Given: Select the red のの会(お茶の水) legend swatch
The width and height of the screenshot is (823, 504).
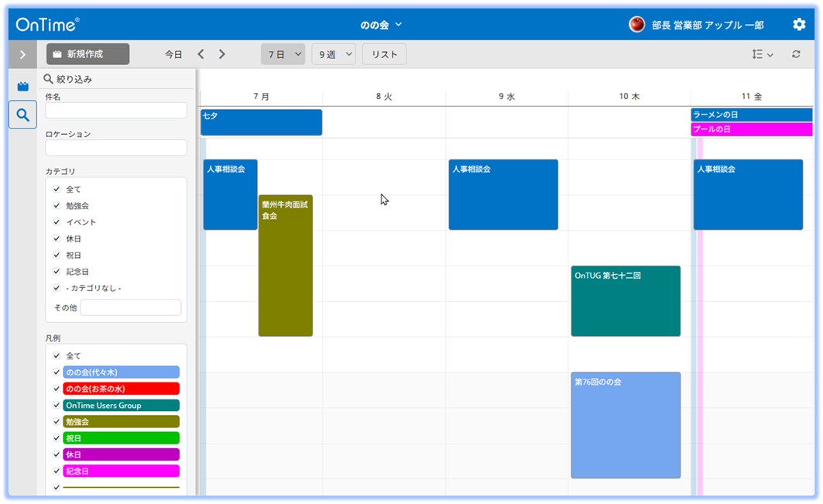Looking at the screenshot, I should click(x=121, y=389).
